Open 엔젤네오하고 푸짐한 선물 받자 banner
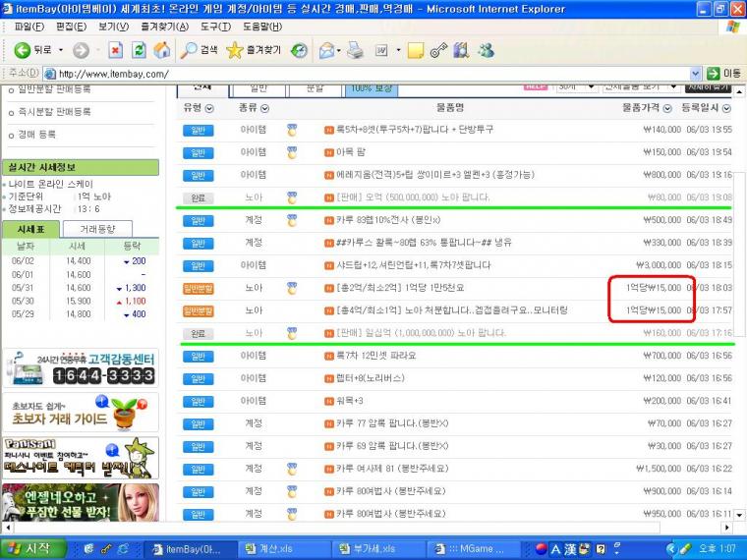The image size is (747, 560). (81, 502)
